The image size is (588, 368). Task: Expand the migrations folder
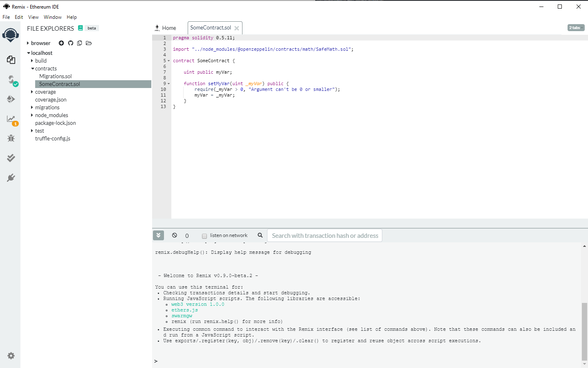click(32, 107)
